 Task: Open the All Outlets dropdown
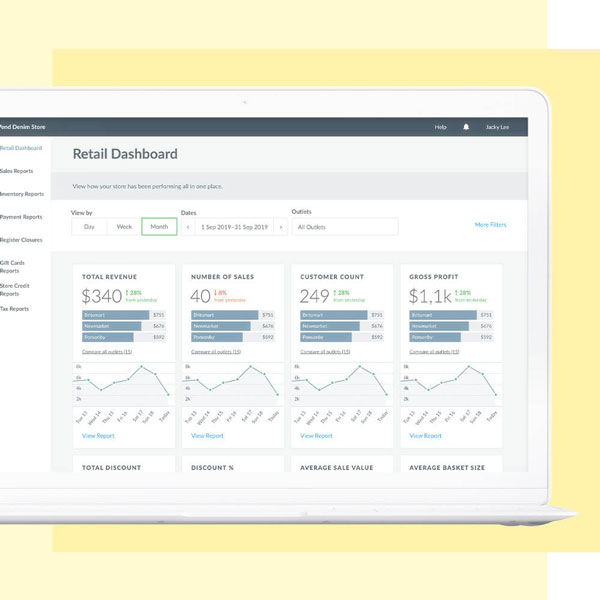pos(344,227)
